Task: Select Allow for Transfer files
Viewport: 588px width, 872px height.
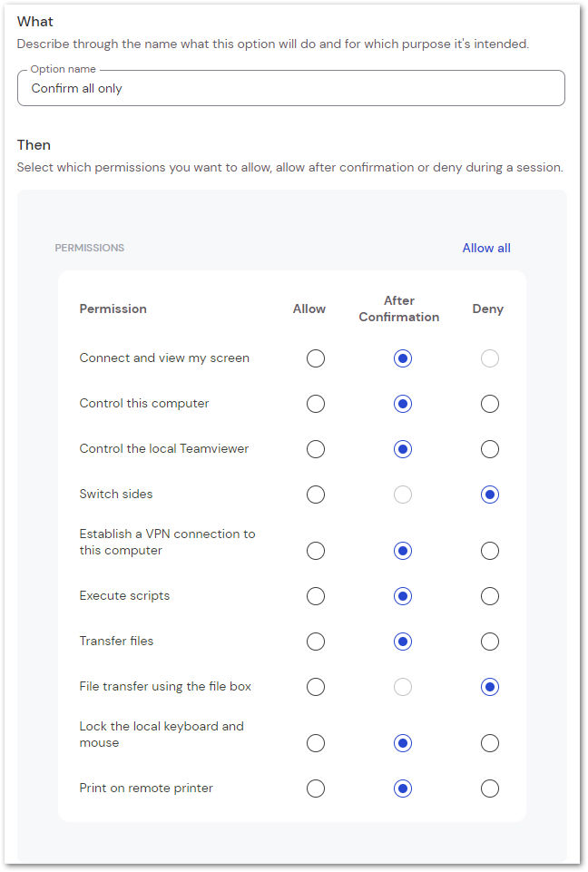Action: pyautogui.click(x=316, y=642)
